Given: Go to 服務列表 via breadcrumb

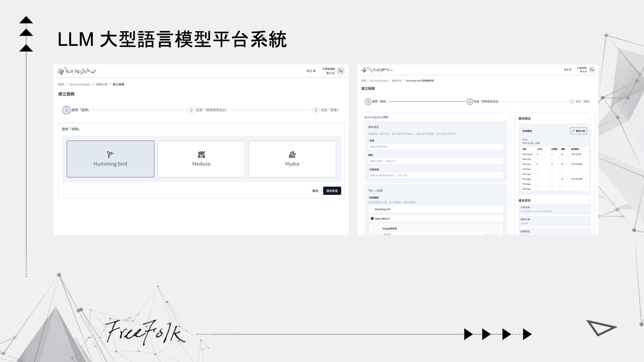Looking at the screenshot, I should coord(101,84).
